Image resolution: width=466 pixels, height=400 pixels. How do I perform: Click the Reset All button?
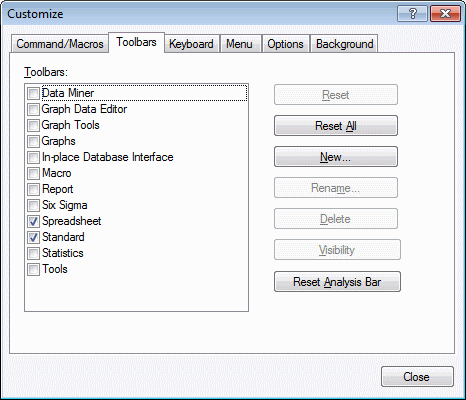coord(336,126)
